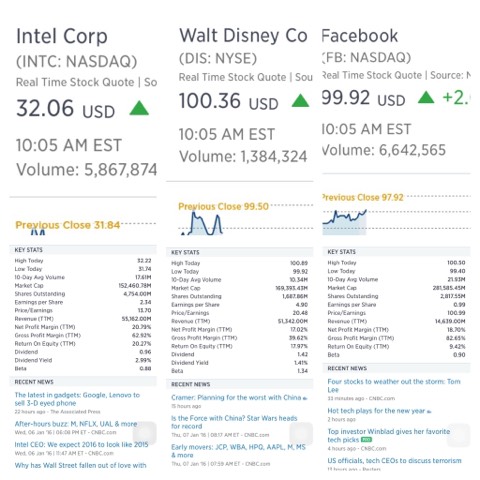Click the green up arrow beside Intel price
Viewport: 480px width, 480px height.
139,108
